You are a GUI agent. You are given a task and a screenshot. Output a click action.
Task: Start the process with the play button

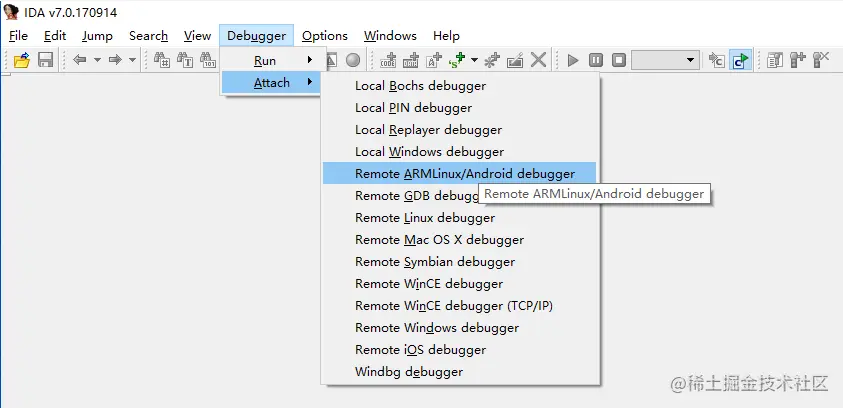[x=573, y=60]
